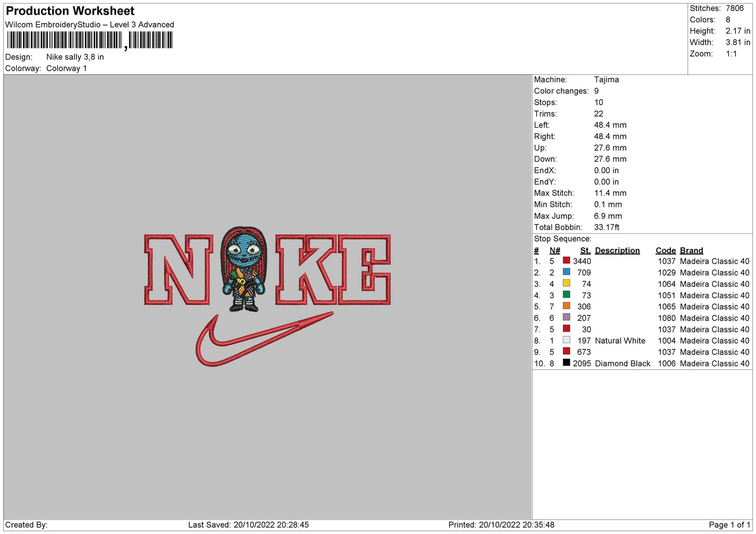756x534 pixels.
Task: Click the Max Jump value '6.9 mm'
Action: [x=608, y=216]
